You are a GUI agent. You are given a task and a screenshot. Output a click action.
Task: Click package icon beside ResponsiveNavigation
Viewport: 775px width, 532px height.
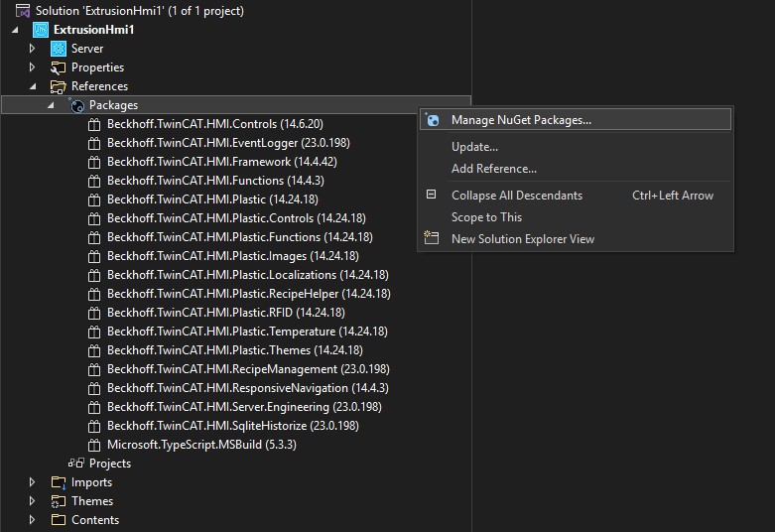(x=94, y=389)
